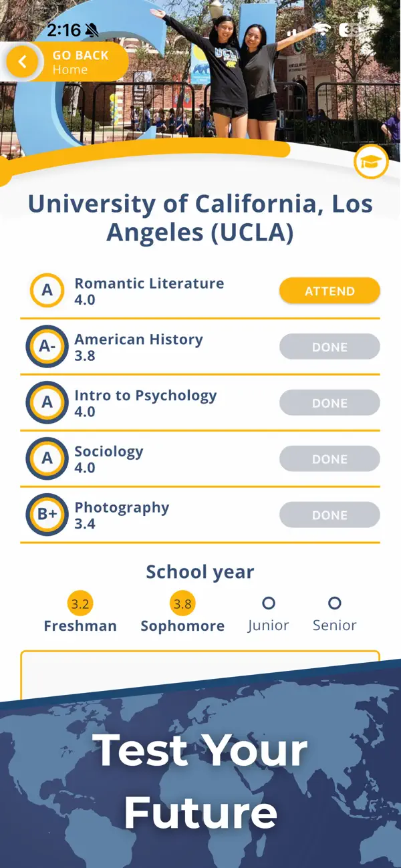Select the A grade circle beside Intro to Psychology

pyautogui.click(x=47, y=403)
